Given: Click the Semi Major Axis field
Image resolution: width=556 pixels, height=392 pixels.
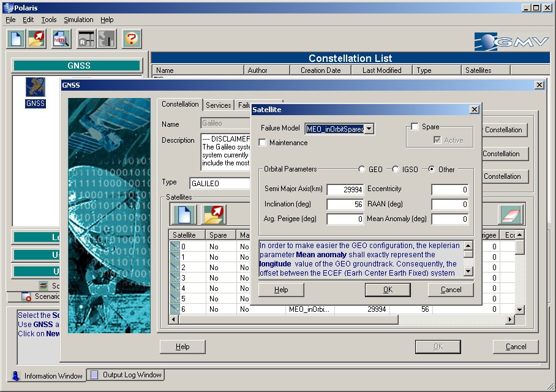Looking at the screenshot, I should [x=345, y=189].
